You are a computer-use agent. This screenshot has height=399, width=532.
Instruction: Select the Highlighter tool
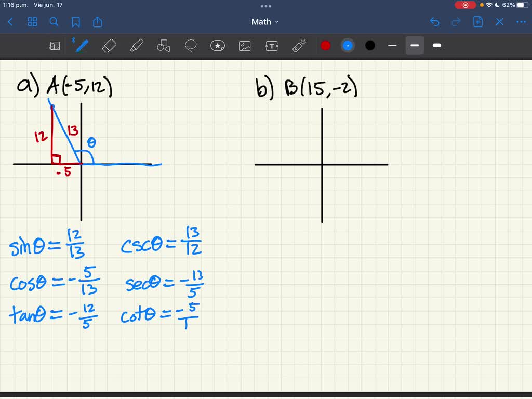[x=137, y=46]
